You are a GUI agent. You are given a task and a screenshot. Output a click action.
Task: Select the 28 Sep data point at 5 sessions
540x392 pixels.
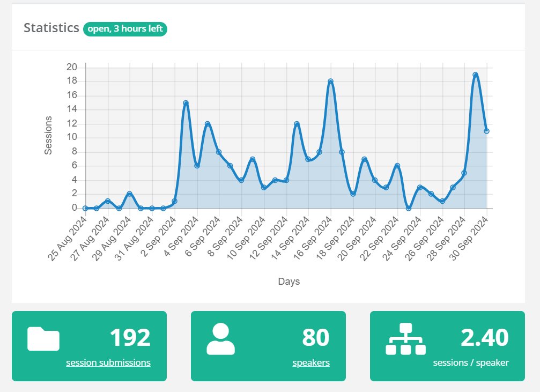pos(464,173)
